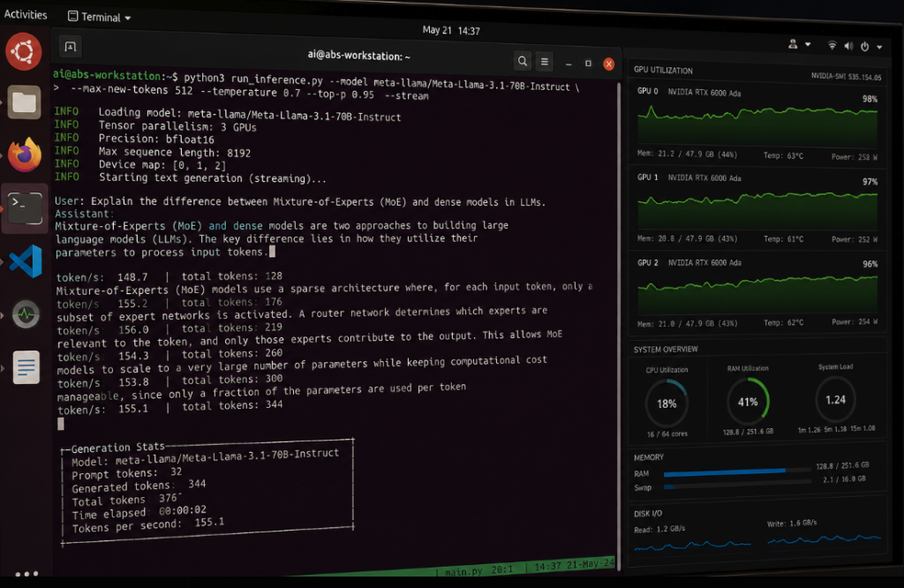Launch Visual Studio Code from dock

(26, 261)
